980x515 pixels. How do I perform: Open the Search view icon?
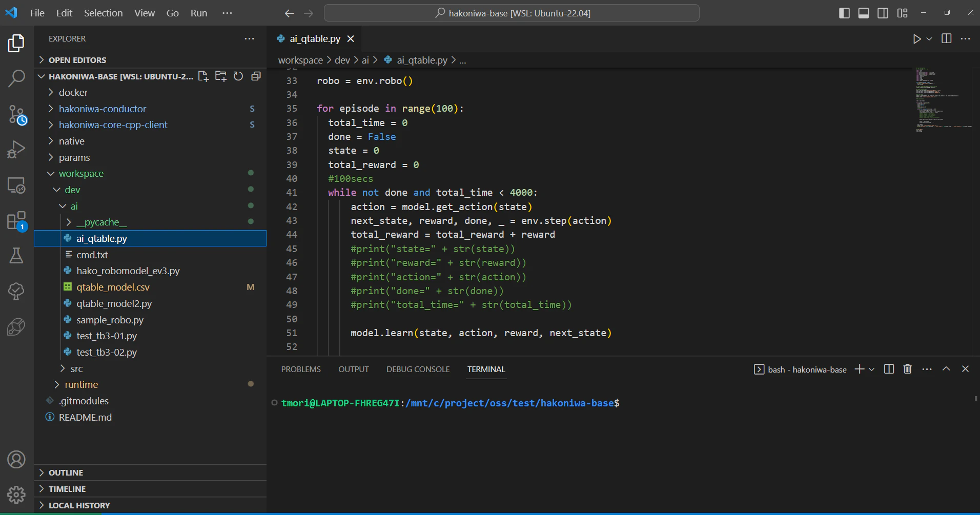point(16,79)
